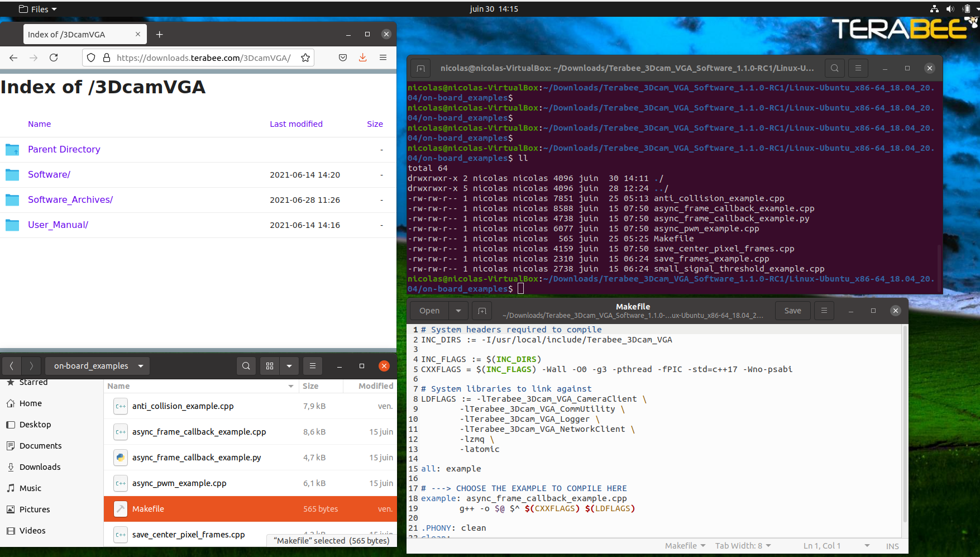Image resolution: width=980 pixels, height=557 pixels.
Task: Open the clock calendar juin 30 14:15
Action: [x=494, y=9]
